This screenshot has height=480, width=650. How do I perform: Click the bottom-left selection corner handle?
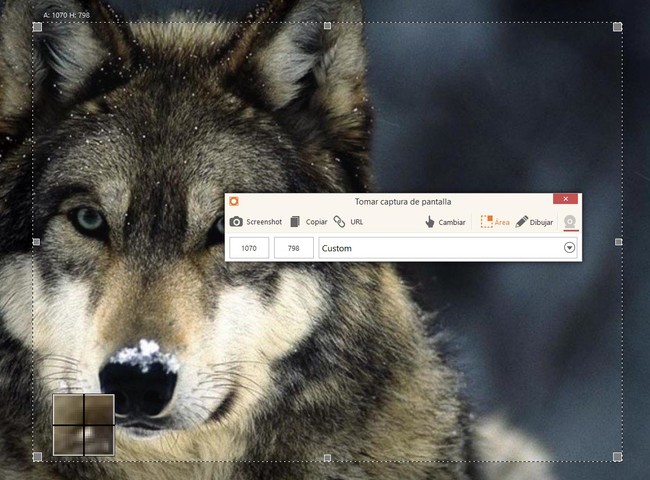pyautogui.click(x=37, y=457)
